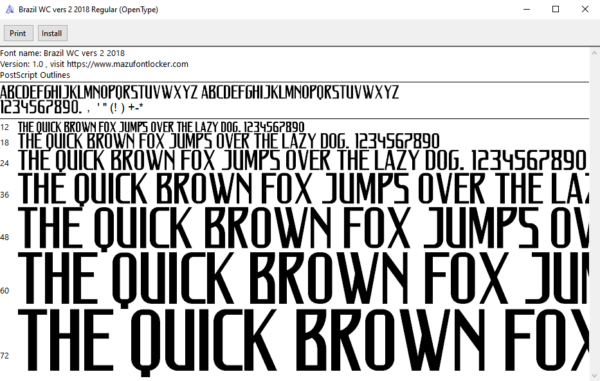Install the Brazil WC font

tap(52, 33)
